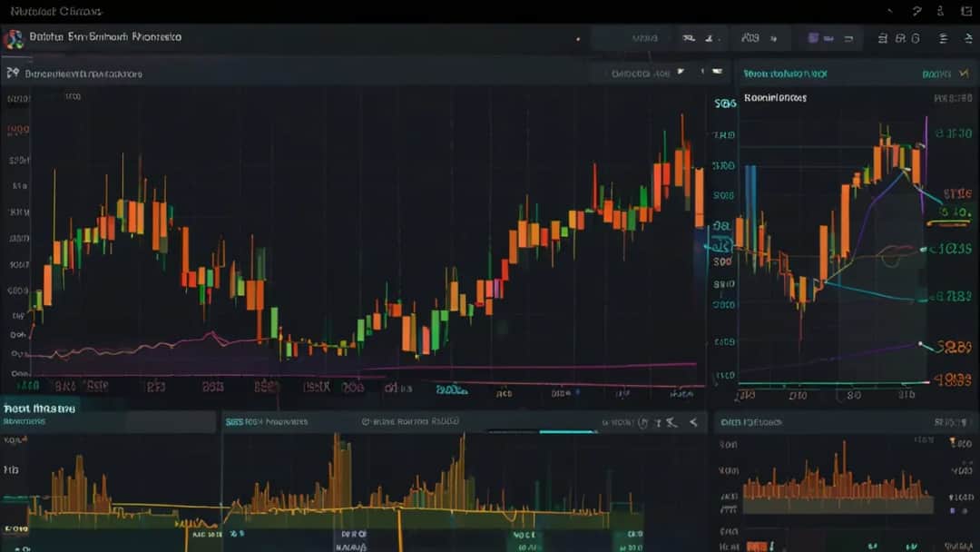Click the icon left of the main chart panel title
The height and width of the screenshot is (552, 980).
[x=12, y=73]
